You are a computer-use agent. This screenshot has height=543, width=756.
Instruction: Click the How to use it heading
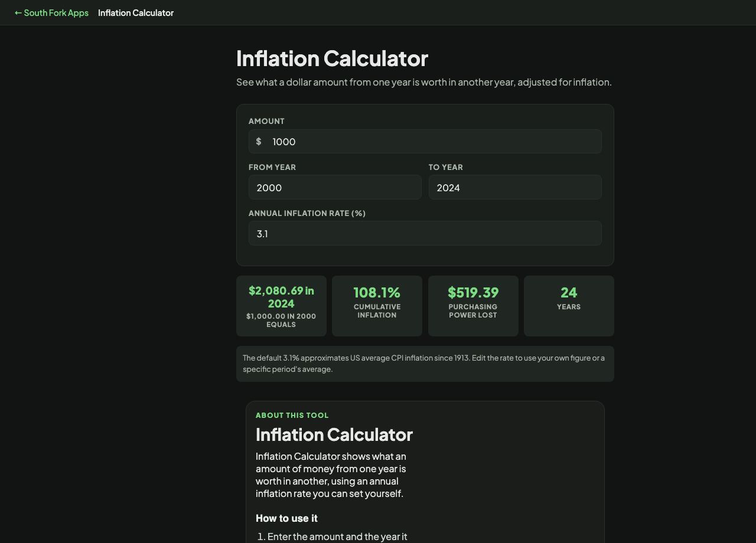tap(286, 518)
